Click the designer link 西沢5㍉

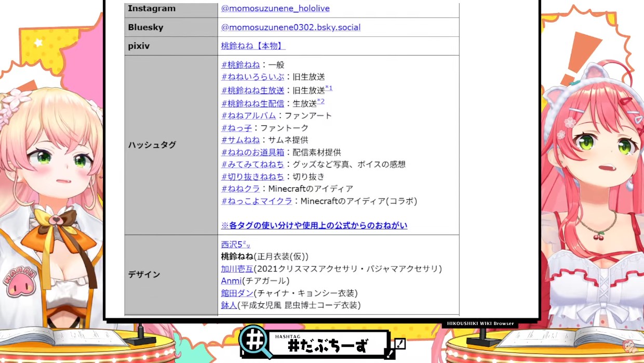[236, 244]
